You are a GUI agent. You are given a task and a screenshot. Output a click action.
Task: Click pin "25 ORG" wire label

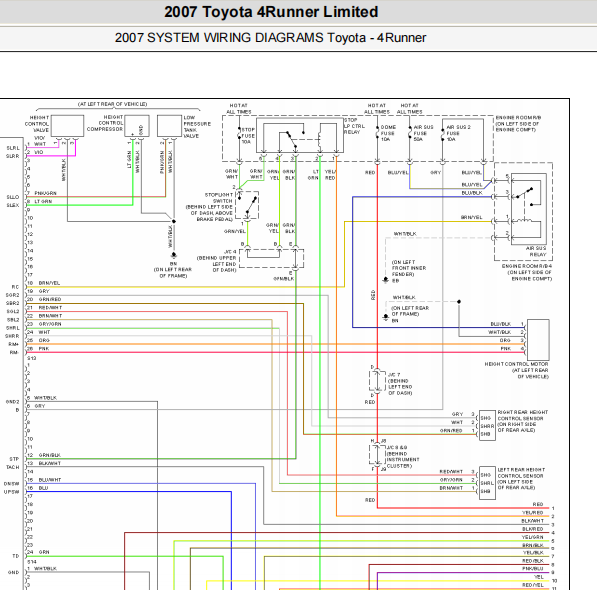click(x=38, y=340)
